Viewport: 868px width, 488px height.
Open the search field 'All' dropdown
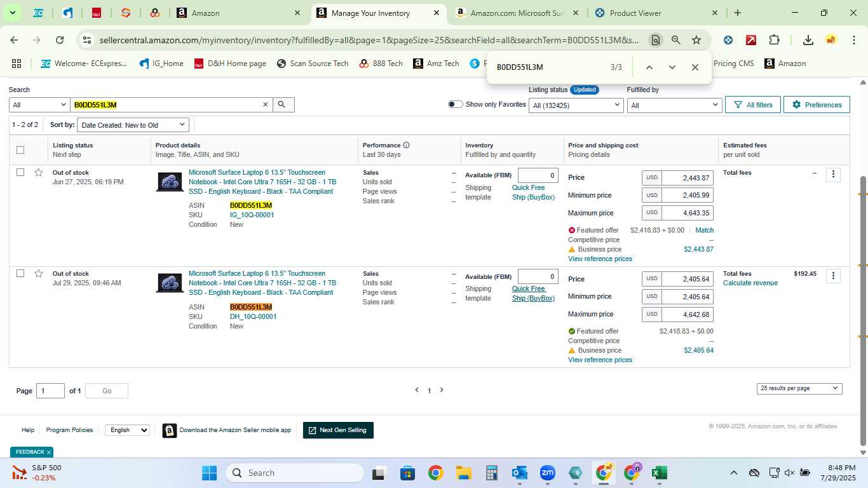(39, 105)
